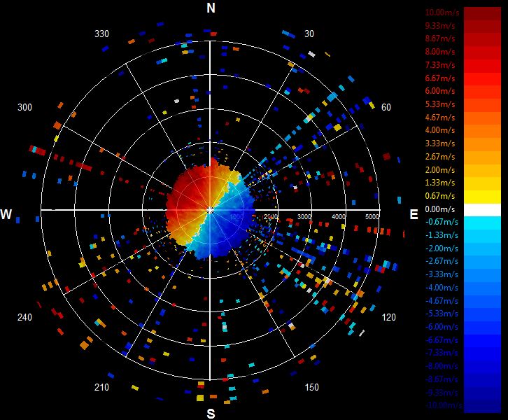
Task: Click the -4.00m/s legend label
Action: pos(442,288)
